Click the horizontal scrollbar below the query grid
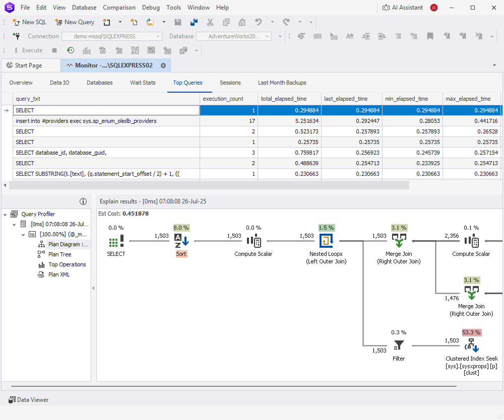Image resolution: width=504 pixels, height=420 pixels. coord(202,186)
